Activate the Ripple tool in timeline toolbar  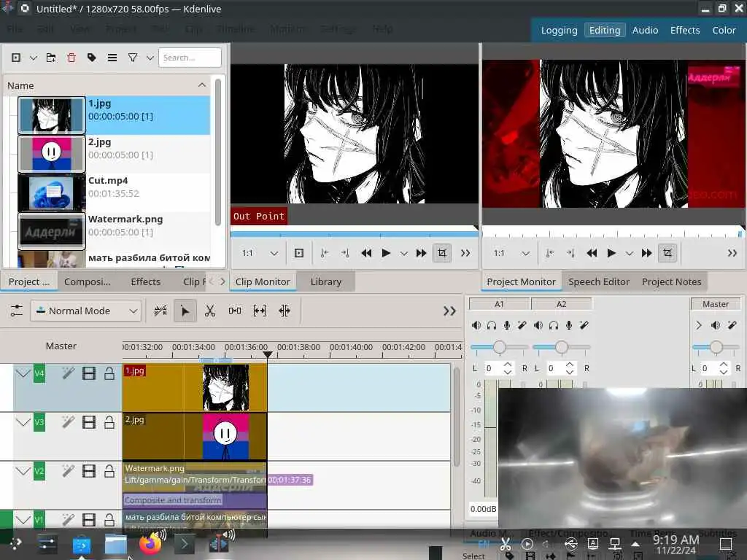tap(285, 311)
